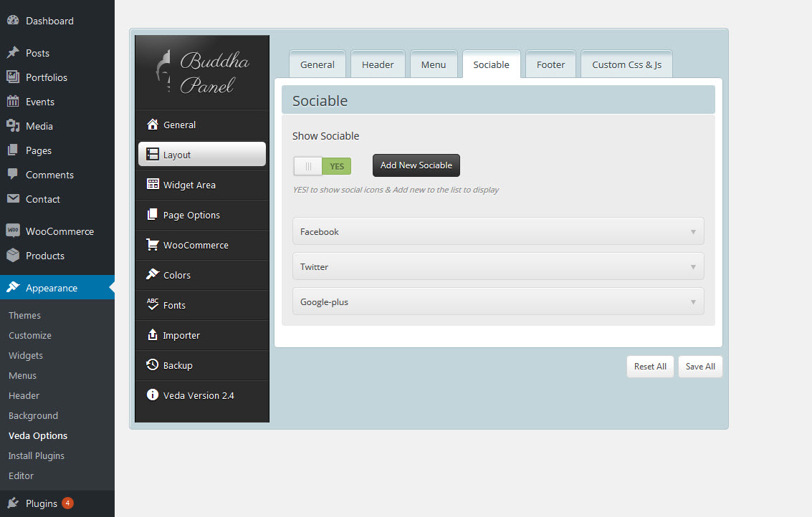
Task: Open the Editor submenu link
Action: [21, 475]
